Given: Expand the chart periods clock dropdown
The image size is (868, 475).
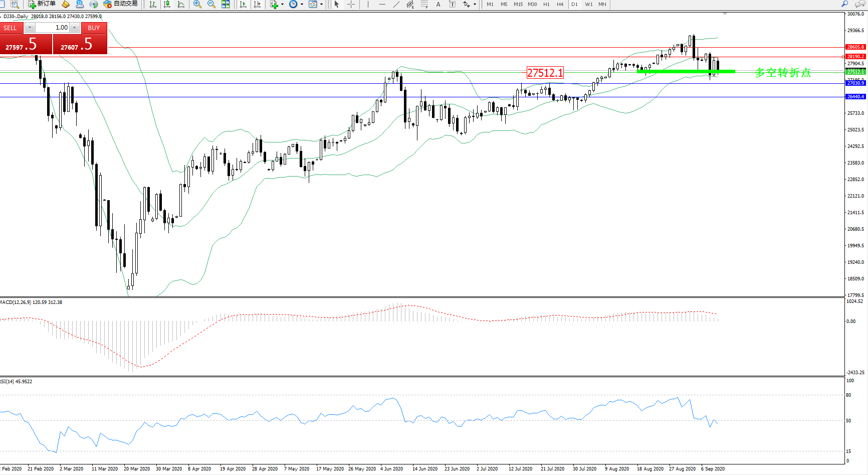Looking at the screenshot, I should click(x=302, y=4).
